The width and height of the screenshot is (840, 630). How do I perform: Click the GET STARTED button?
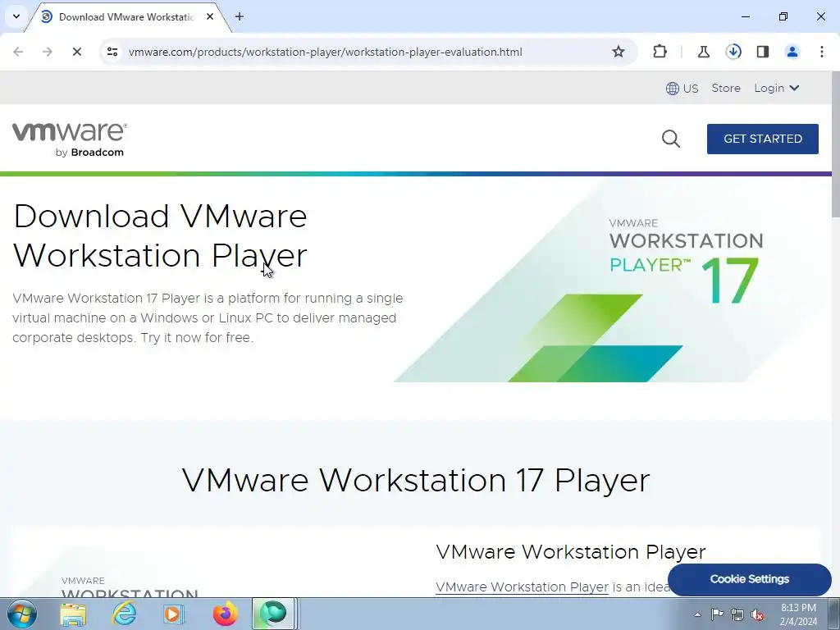click(762, 139)
